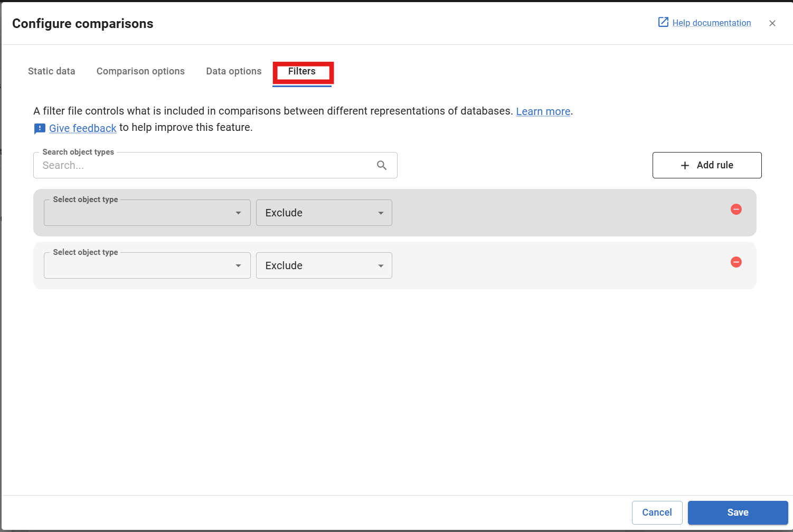Click the search magnifier icon
This screenshot has width=793, height=532.
point(382,165)
